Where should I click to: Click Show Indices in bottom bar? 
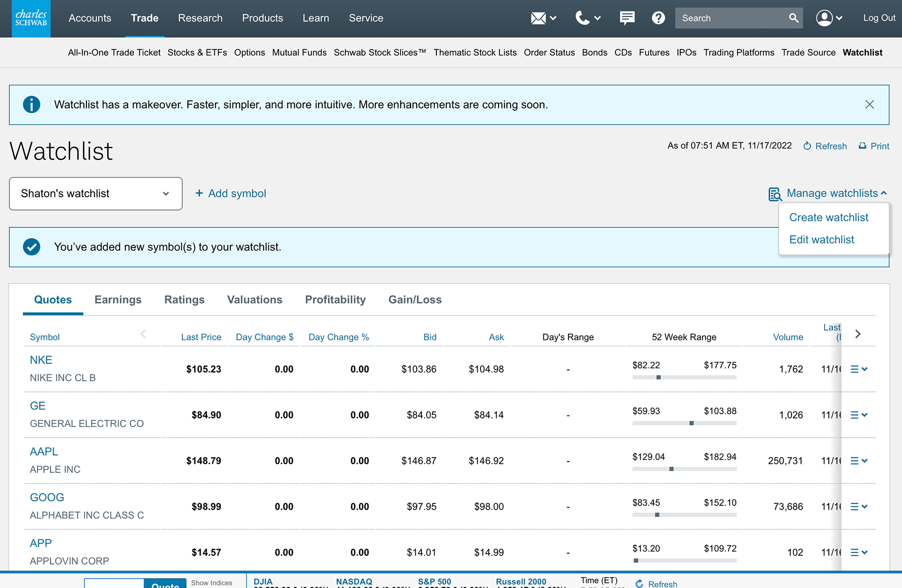coord(211,583)
